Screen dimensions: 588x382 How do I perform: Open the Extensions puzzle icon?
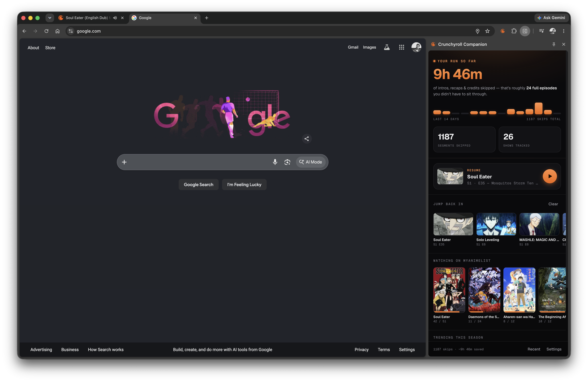click(x=514, y=31)
